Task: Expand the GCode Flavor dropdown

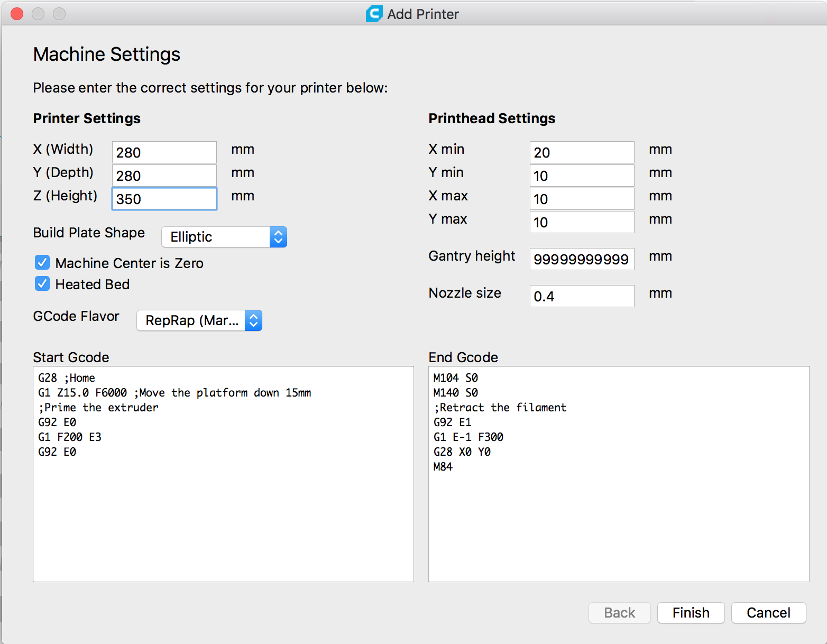Action: tap(199, 320)
